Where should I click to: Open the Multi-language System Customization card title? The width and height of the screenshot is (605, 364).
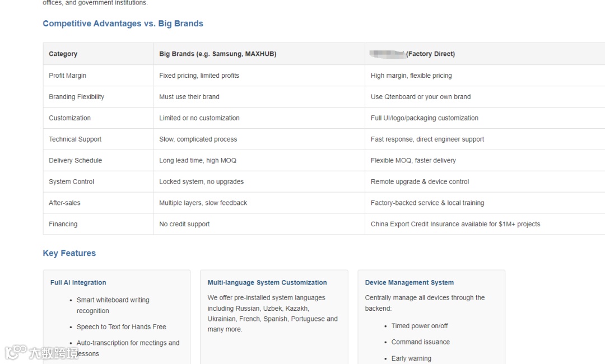(267, 283)
